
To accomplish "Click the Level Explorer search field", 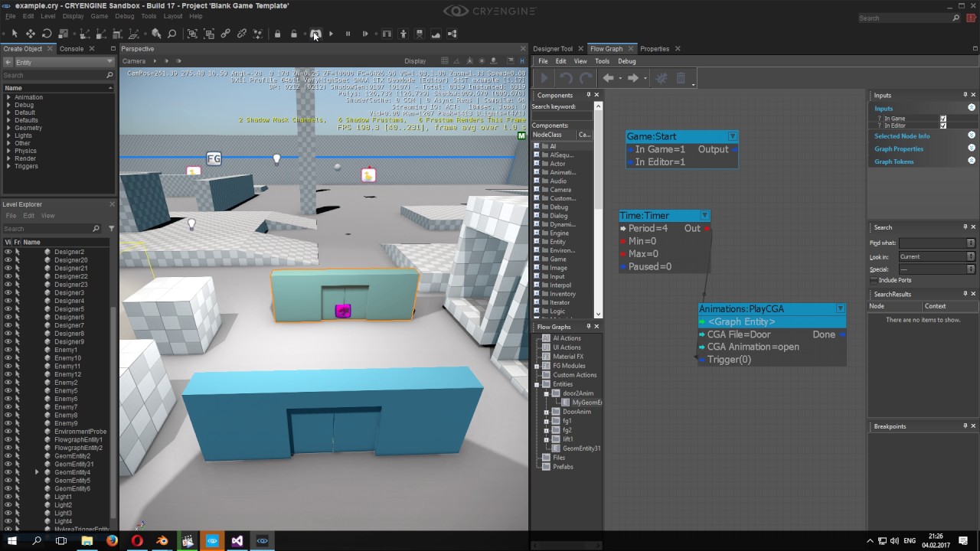I will 47,229.
